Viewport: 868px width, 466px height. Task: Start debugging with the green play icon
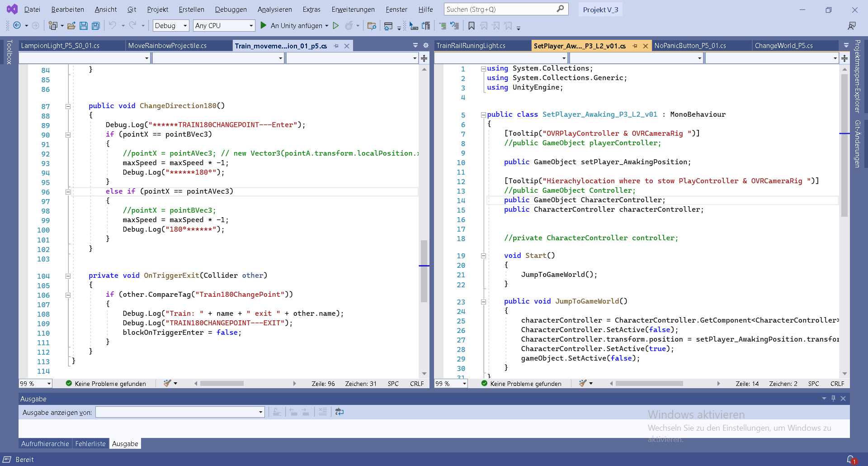tap(263, 26)
